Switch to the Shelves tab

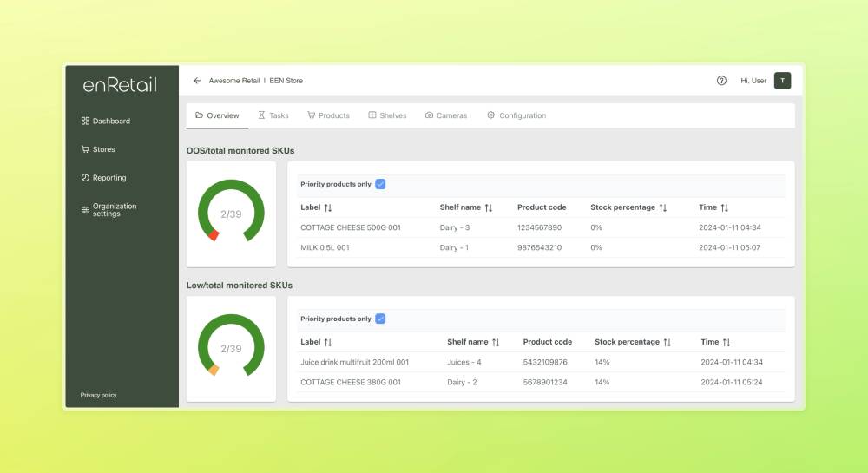pos(387,115)
